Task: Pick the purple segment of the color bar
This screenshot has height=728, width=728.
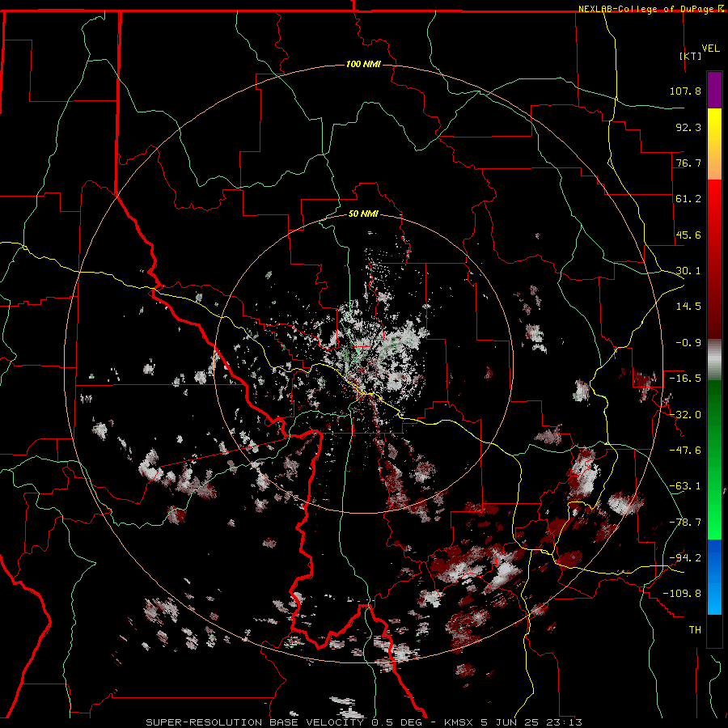Action: point(714,90)
